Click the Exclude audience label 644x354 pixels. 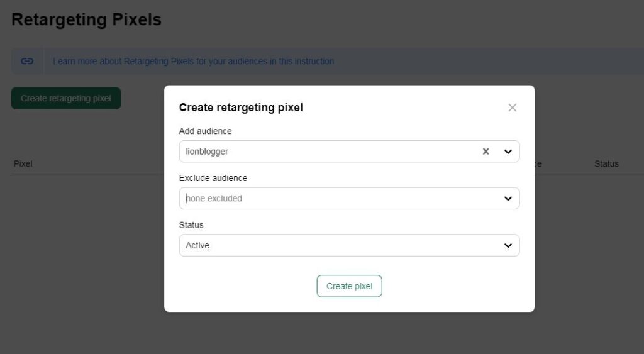coord(213,178)
